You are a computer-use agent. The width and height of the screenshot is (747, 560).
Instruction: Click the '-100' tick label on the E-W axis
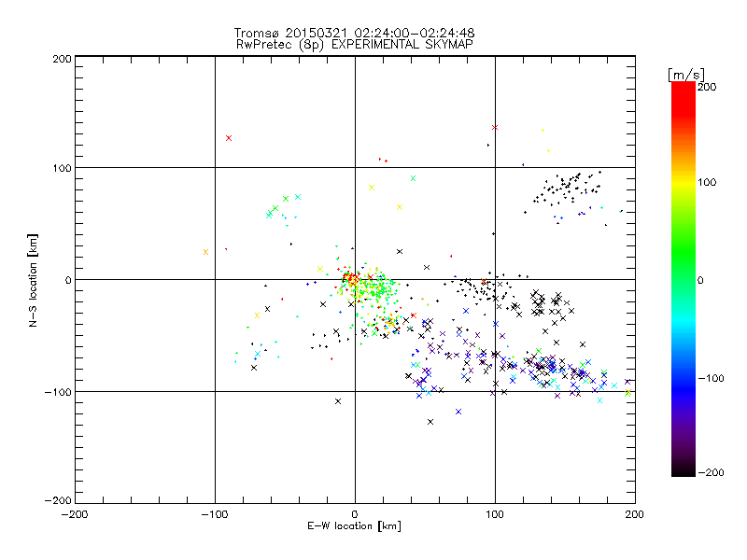pos(215,514)
